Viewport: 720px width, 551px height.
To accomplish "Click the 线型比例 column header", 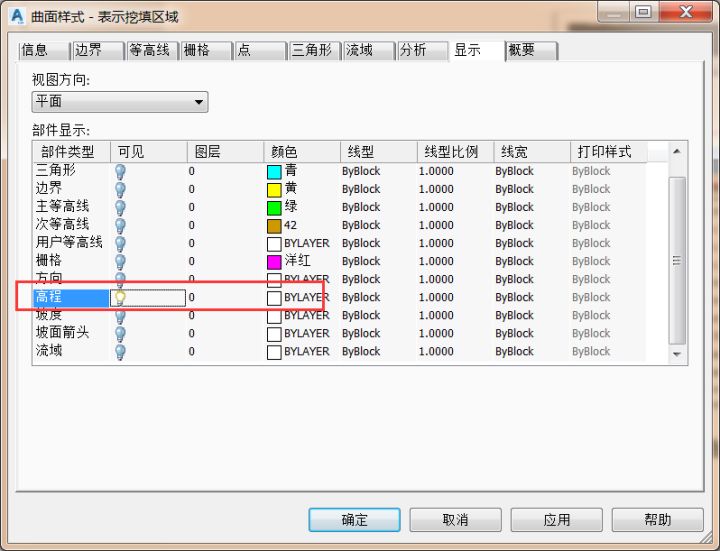I will click(x=456, y=152).
